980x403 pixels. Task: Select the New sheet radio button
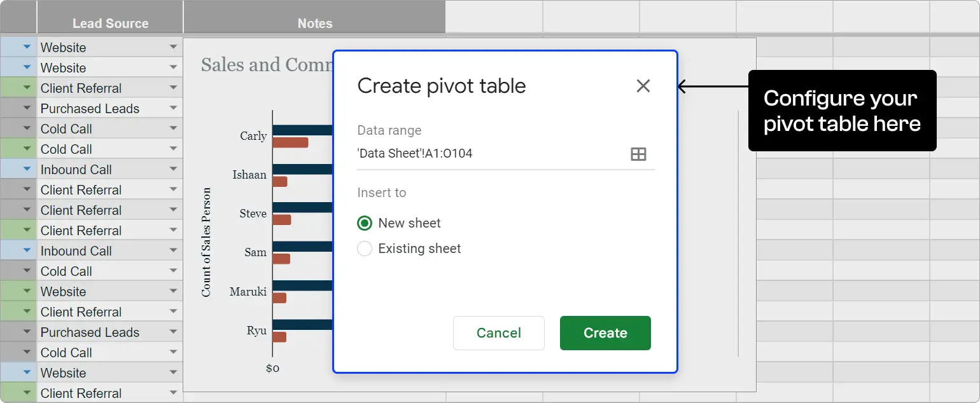(365, 223)
